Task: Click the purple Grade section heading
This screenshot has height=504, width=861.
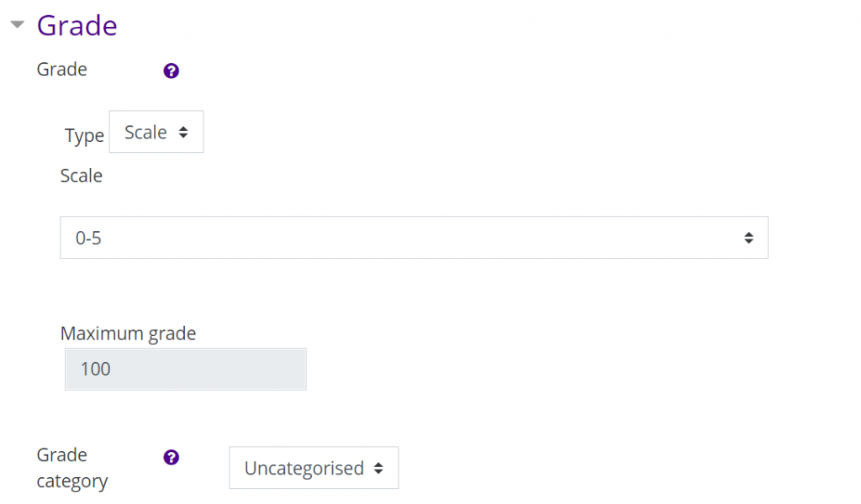Action: coord(77,26)
